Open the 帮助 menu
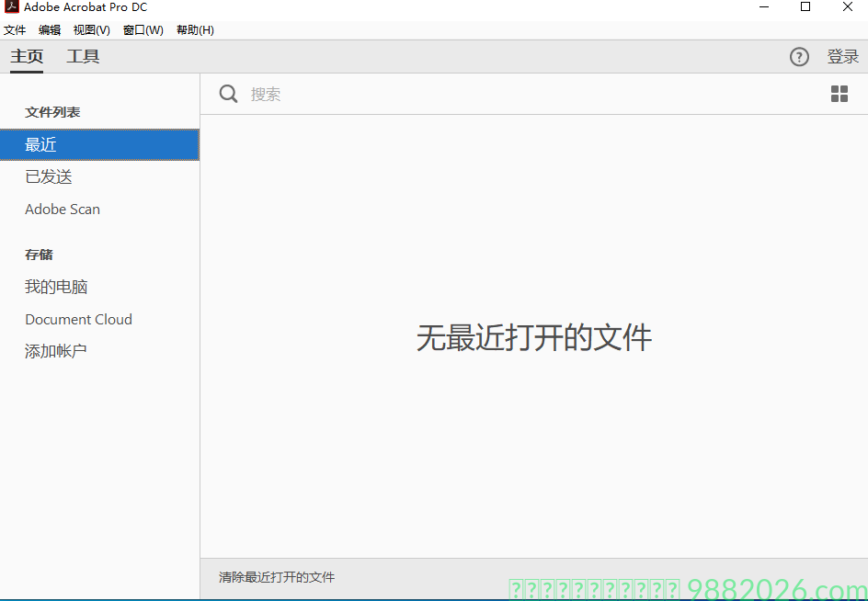The image size is (868, 601). tap(194, 29)
